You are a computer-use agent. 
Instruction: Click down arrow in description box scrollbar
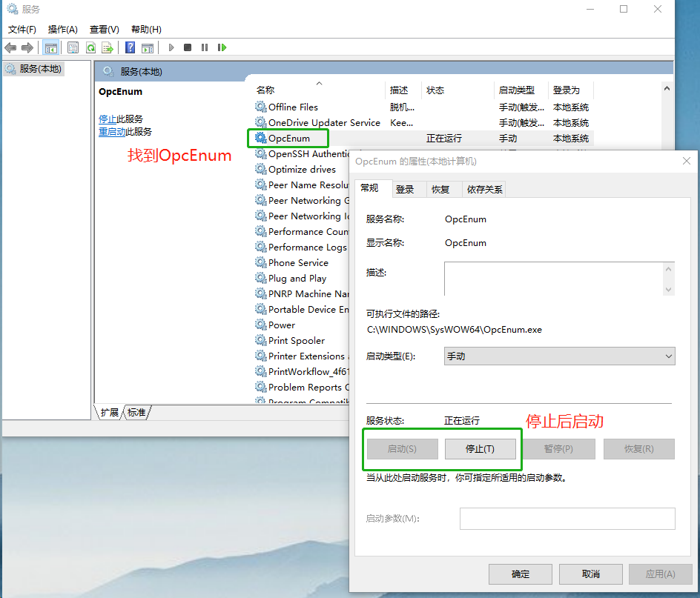(668, 290)
